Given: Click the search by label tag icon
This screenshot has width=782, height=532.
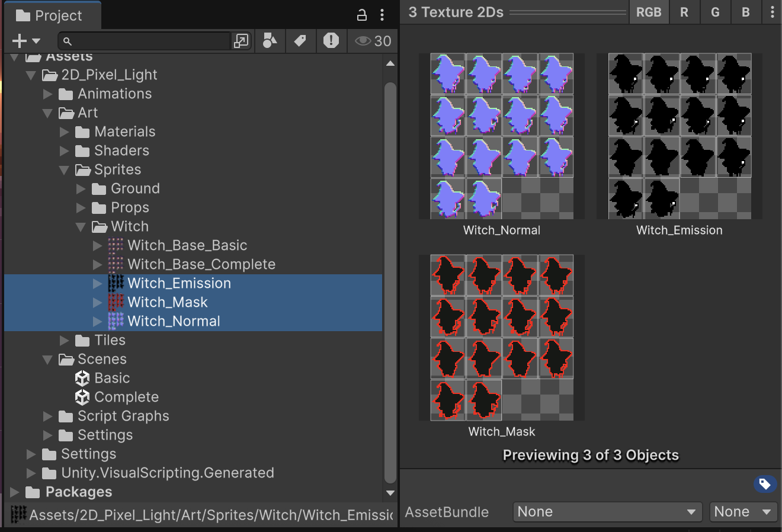Looking at the screenshot, I should 300,41.
